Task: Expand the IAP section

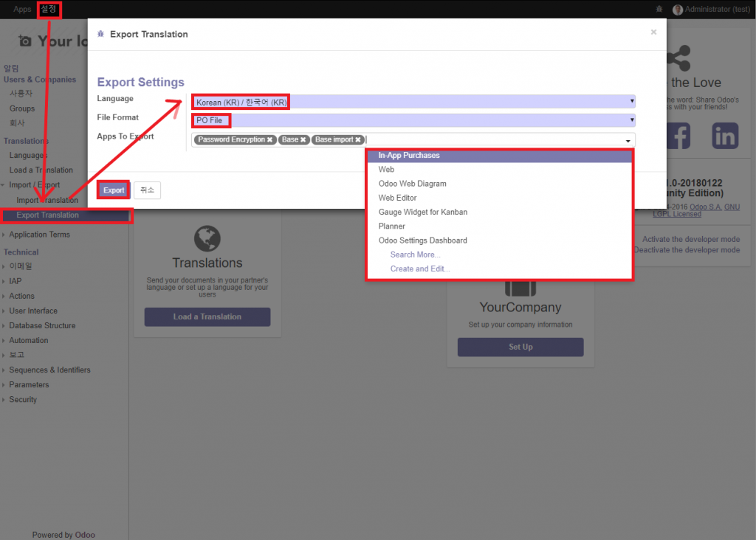Action: 15,281
